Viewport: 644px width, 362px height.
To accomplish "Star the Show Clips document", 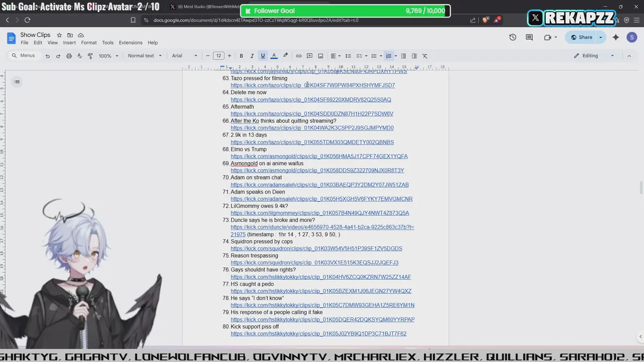I will (59, 35).
